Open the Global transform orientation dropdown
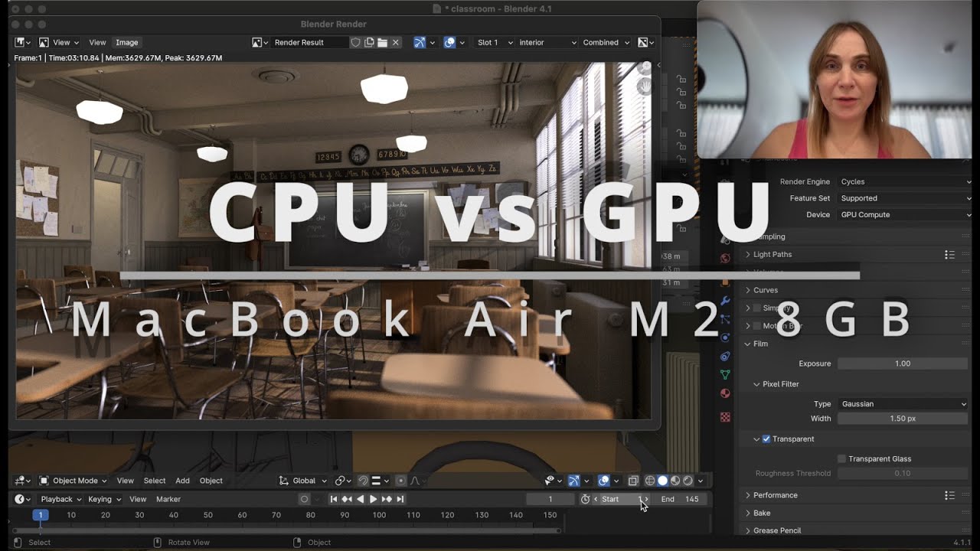This screenshot has width=980, height=551. (x=303, y=481)
